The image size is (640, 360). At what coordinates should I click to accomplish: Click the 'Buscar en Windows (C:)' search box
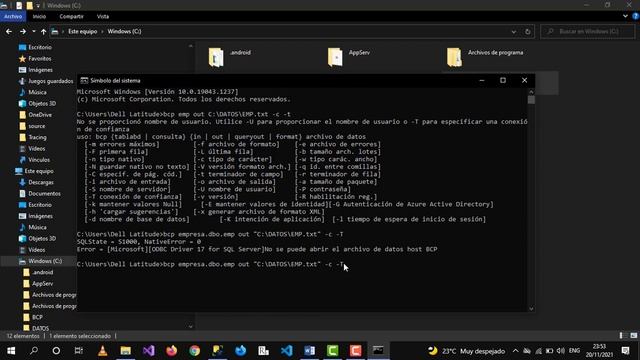(588, 31)
